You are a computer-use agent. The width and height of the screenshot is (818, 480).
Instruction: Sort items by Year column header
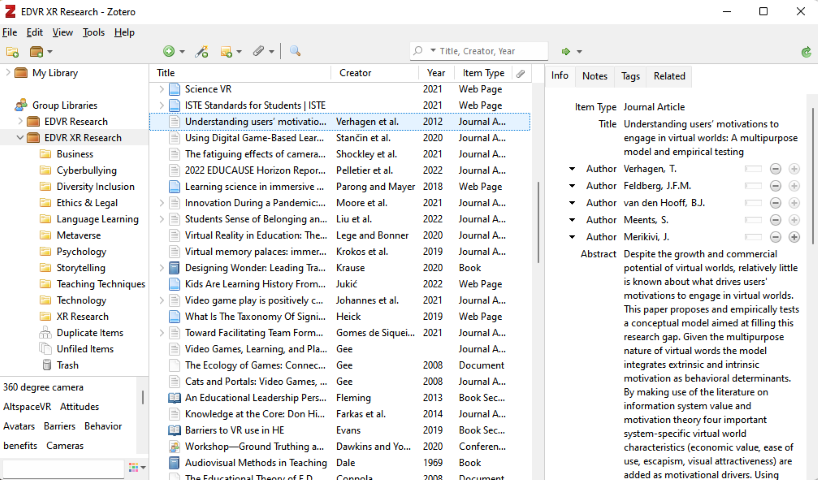[436, 73]
